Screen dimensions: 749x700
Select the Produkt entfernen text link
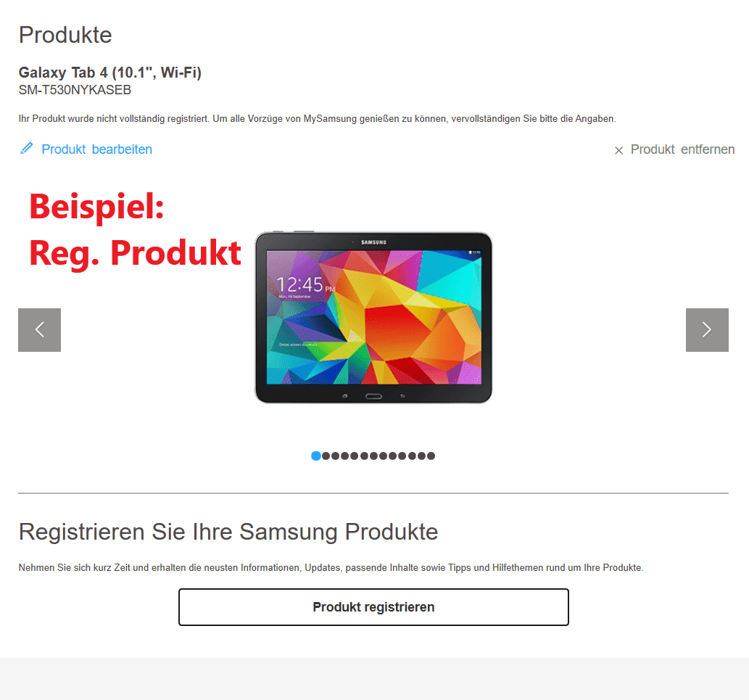(x=682, y=149)
